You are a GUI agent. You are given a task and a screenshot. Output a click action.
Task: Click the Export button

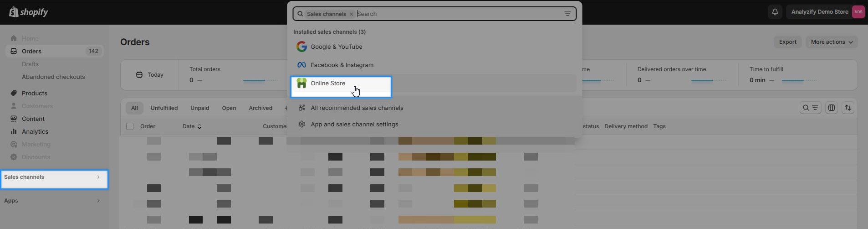(787, 42)
